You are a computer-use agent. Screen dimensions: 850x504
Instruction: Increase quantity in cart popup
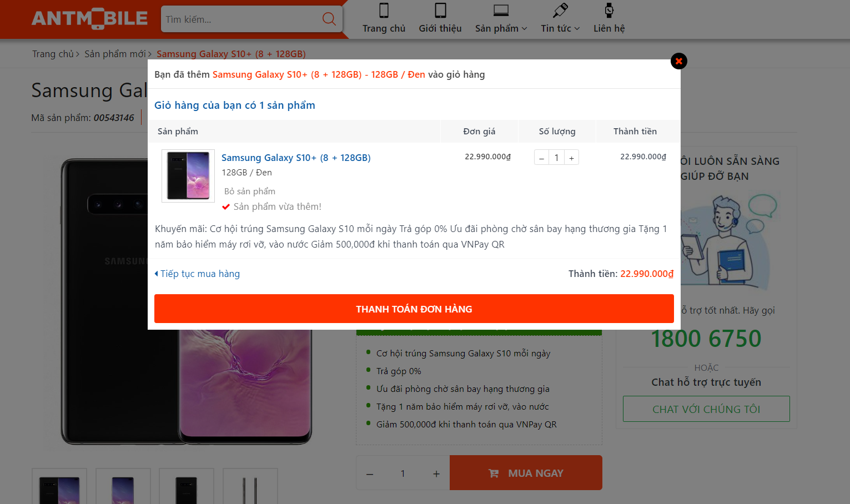[571, 158]
